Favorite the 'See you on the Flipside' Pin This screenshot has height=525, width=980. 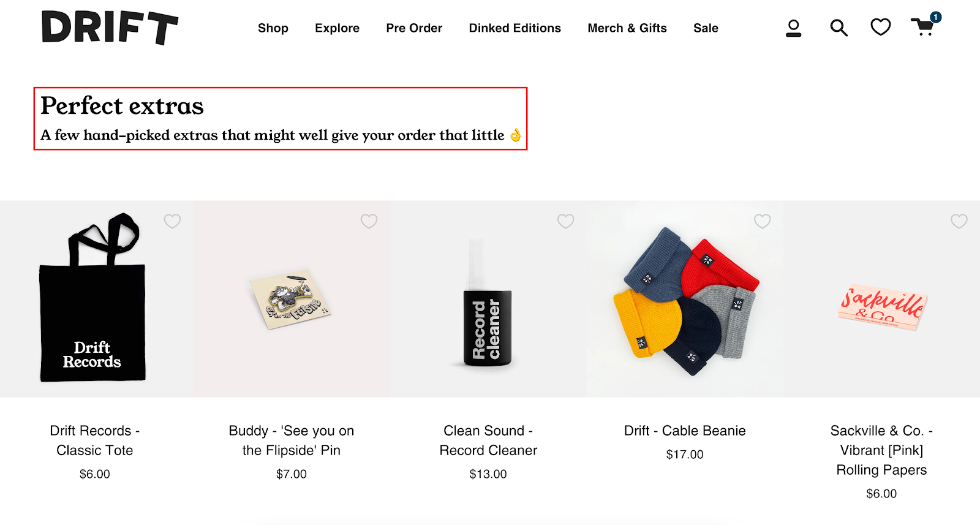pos(369,221)
